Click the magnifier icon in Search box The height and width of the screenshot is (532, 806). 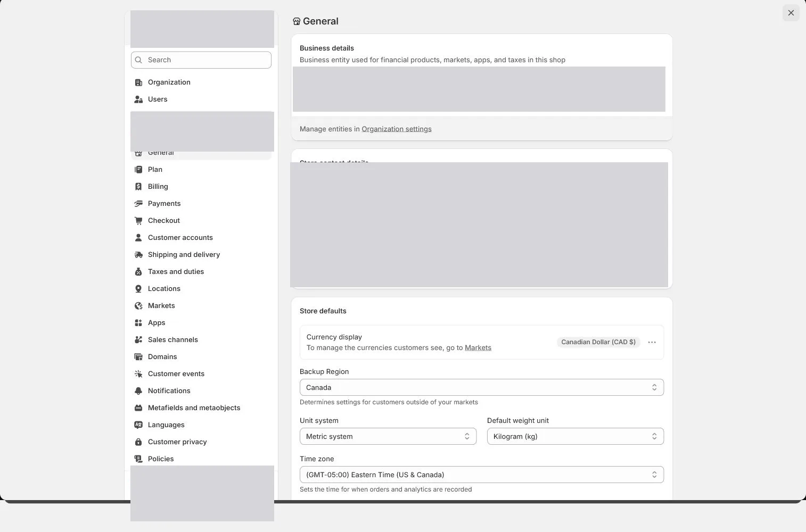138,60
